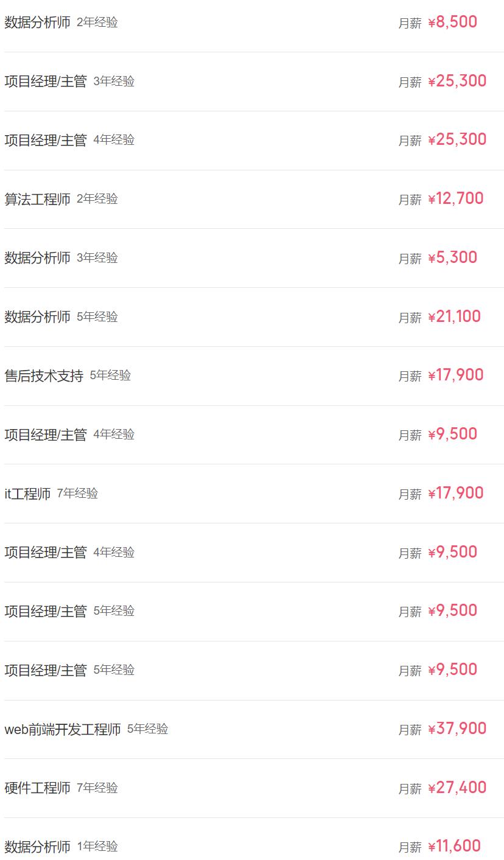
Task: Open the 售后技术支持 job entry
Action: point(44,376)
